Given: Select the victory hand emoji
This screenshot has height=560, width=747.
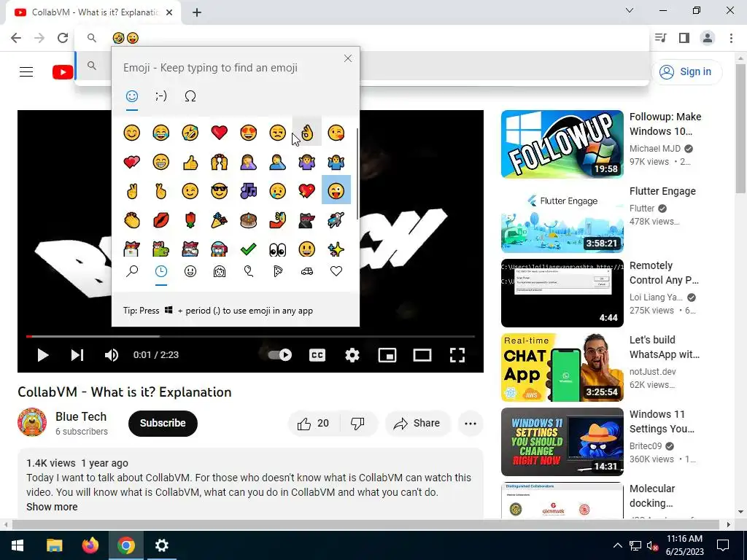Looking at the screenshot, I should point(132,191).
